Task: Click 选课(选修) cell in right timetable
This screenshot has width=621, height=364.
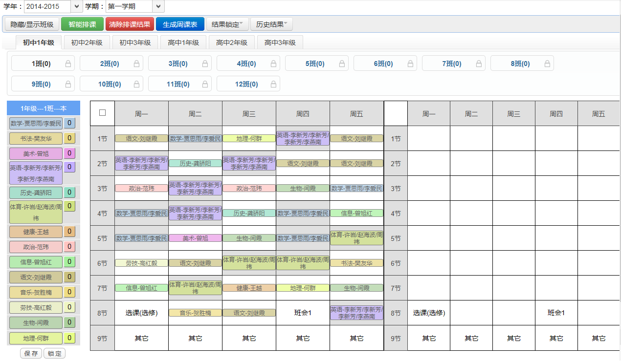Action: pyautogui.click(x=429, y=313)
